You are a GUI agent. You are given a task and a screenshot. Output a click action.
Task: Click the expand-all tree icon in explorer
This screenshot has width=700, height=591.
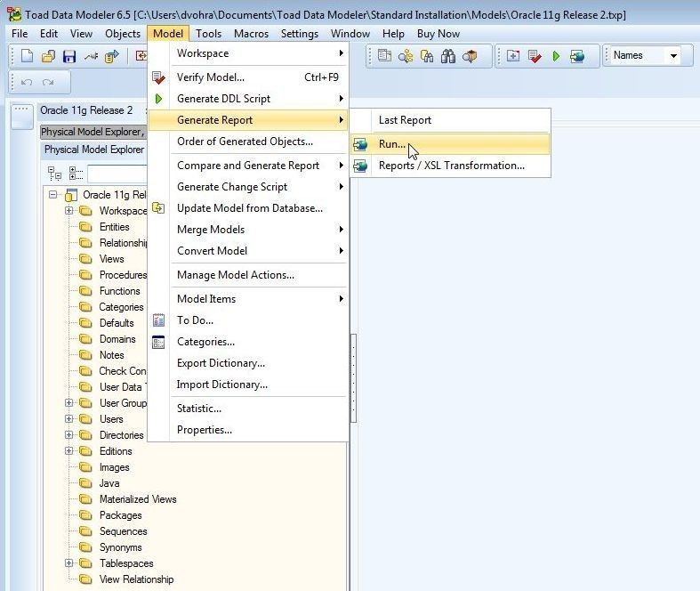coord(54,174)
